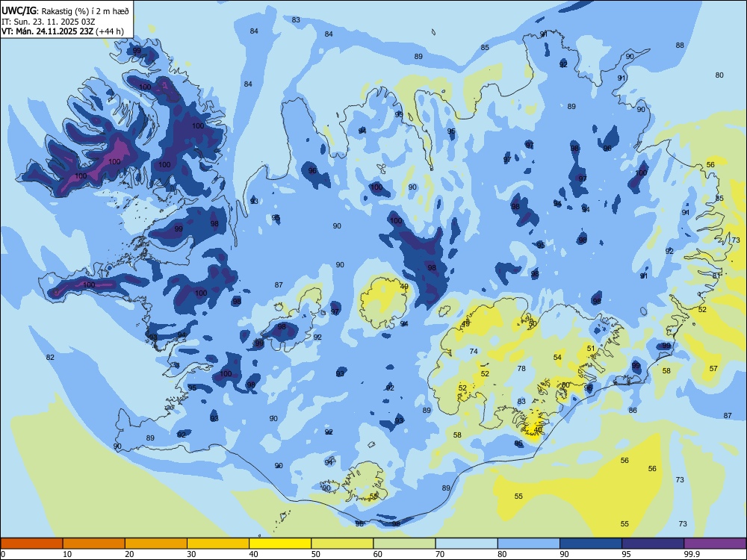Click the legend label '95'
747x560 pixels.
626,554
